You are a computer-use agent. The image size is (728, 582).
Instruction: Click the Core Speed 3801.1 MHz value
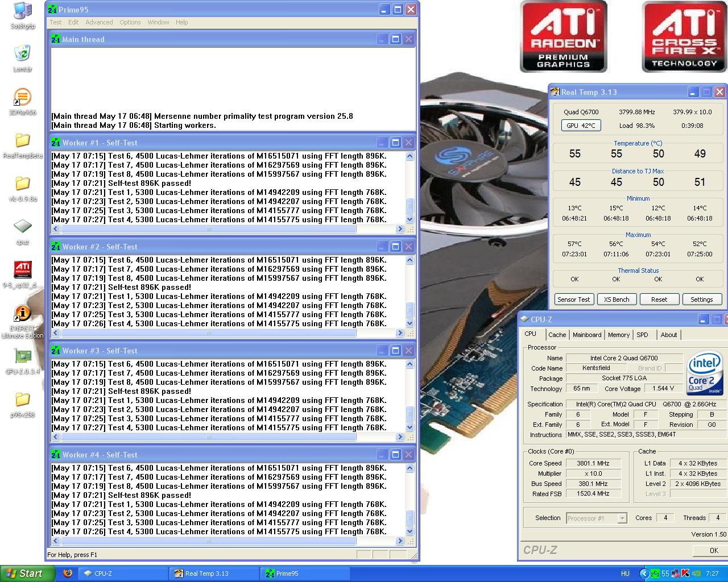pos(593,463)
